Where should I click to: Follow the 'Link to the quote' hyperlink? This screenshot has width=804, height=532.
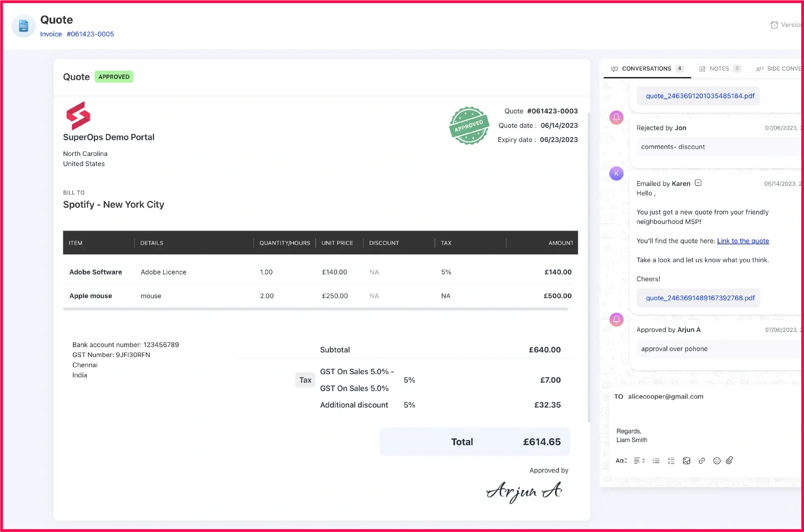point(743,241)
